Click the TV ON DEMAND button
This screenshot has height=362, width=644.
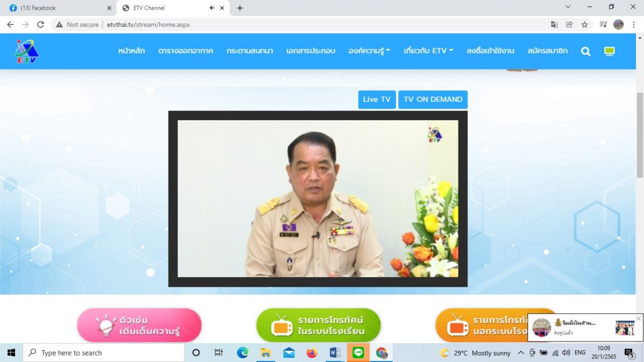click(433, 99)
